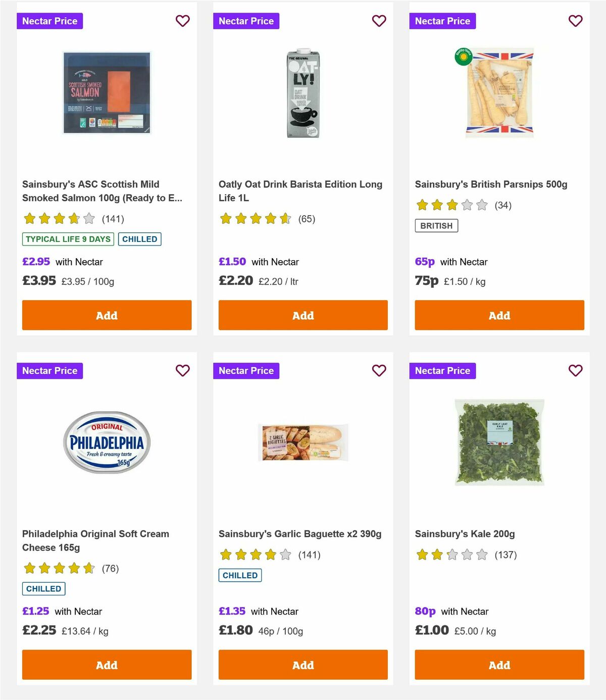Image resolution: width=606 pixels, height=700 pixels.
Task: Open the Philadelphia Original Soft Cream Cheese page
Action: tap(95, 540)
